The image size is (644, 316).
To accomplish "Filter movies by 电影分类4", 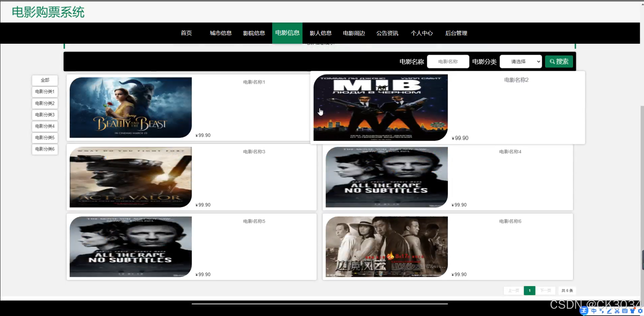I will [45, 126].
